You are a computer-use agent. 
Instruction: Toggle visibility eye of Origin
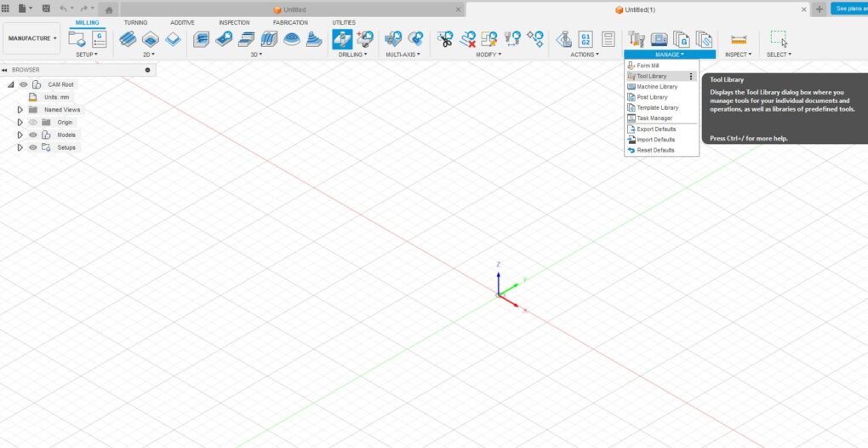click(x=32, y=123)
